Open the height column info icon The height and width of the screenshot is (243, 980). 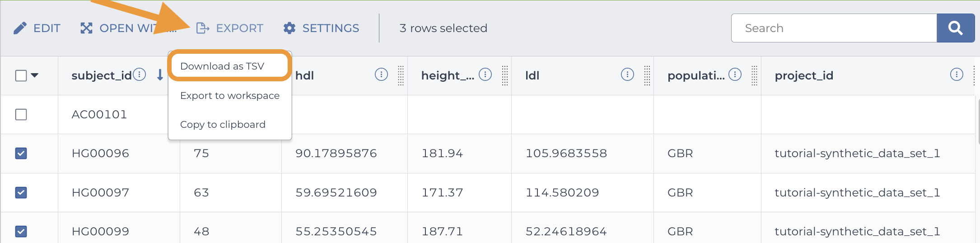485,74
